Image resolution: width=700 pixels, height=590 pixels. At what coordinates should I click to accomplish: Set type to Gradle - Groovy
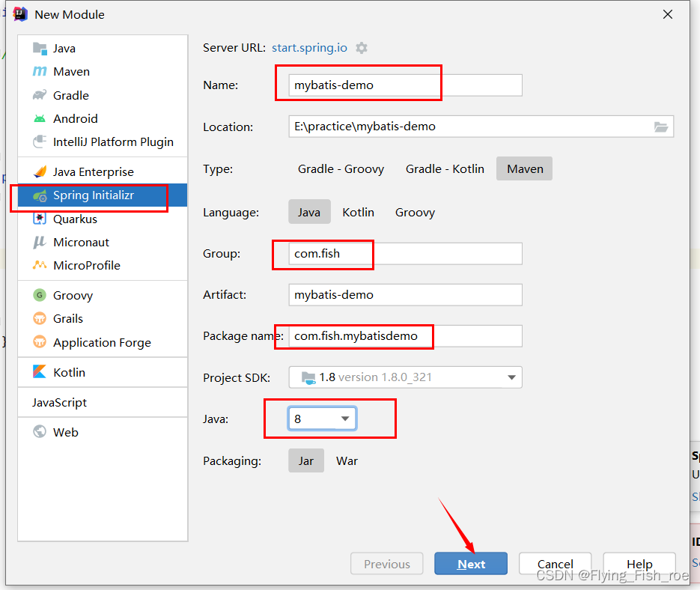(x=341, y=168)
